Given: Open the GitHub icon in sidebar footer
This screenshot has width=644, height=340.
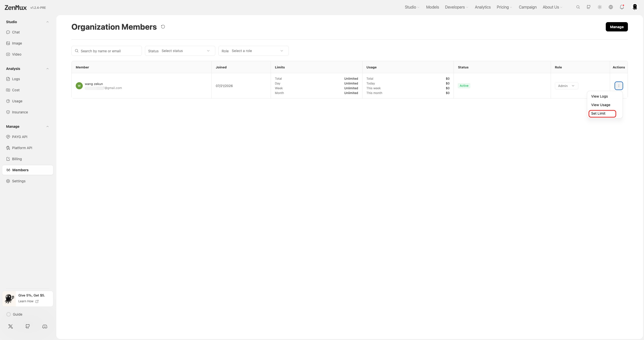Looking at the screenshot, I should [28, 326].
